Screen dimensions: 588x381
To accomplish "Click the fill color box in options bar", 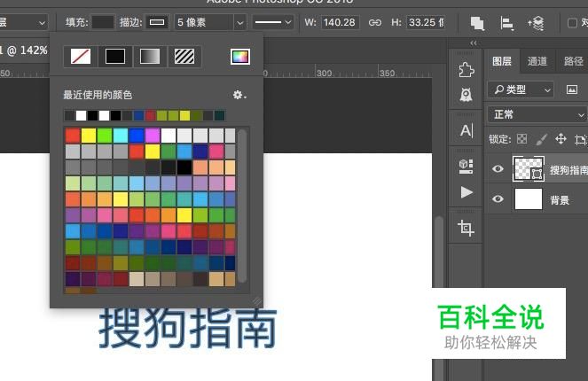I will tap(103, 22).
